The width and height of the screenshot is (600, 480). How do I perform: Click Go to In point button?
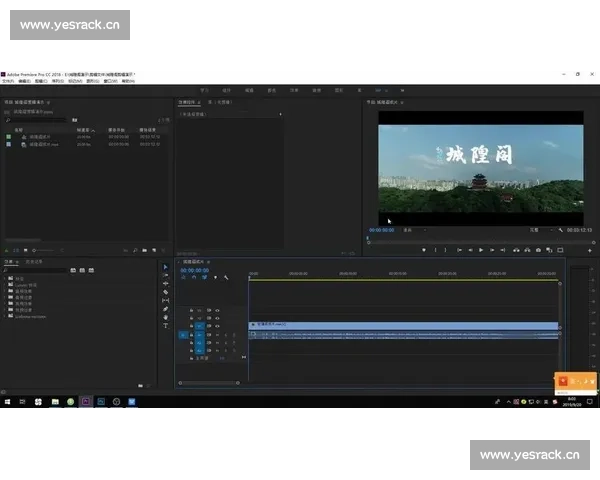(459, 250)
